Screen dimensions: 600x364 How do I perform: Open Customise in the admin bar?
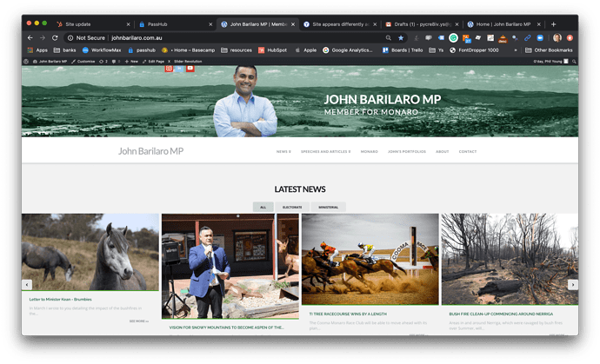point(83,61)
